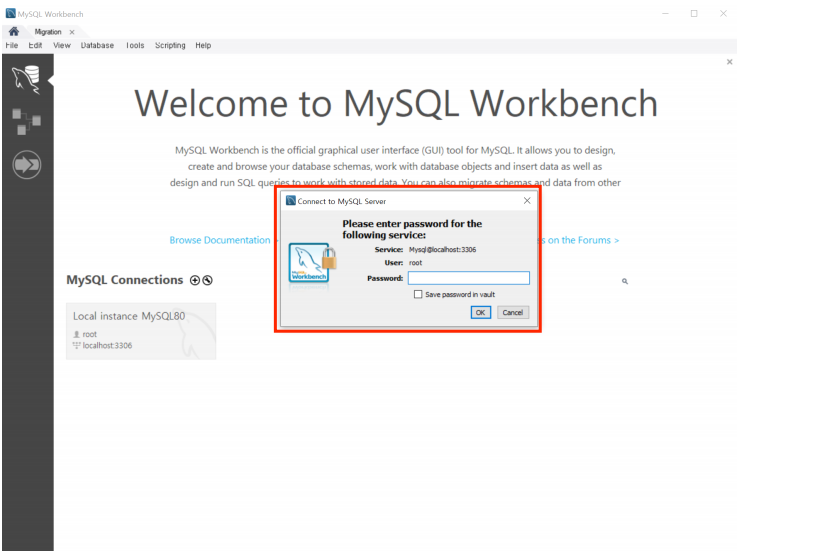This screenshot has width=814, height=551.
Task: Follow the on the Forums link
Action: pyautogui.click(x=580, y=240)
